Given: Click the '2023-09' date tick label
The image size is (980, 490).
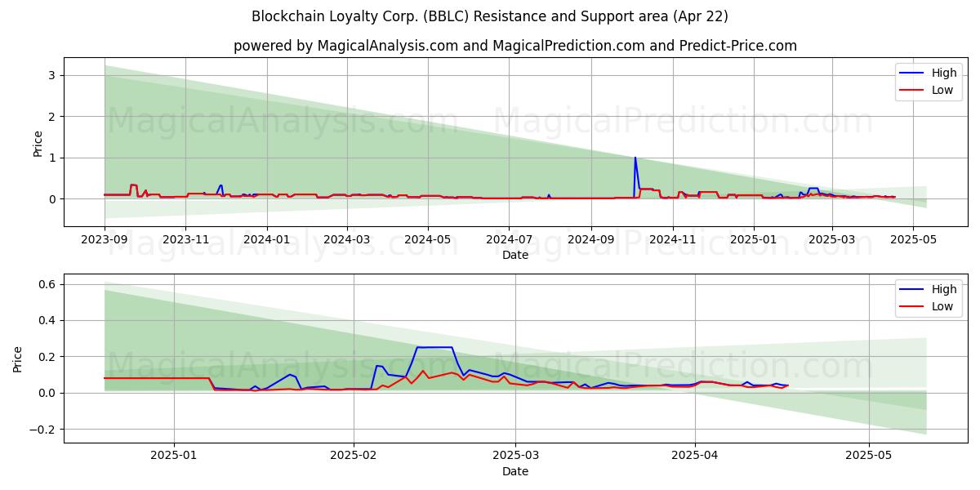Looking at the screenshot, I should point(105,240).
